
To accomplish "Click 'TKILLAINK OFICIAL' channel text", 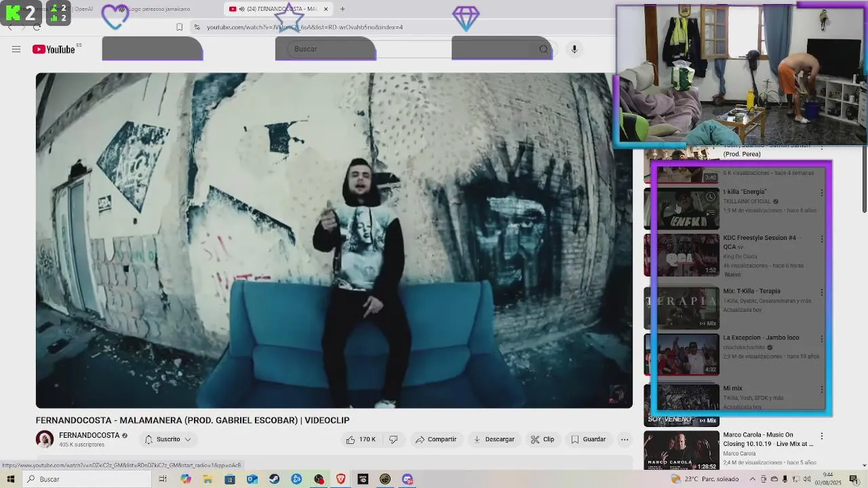I will coord(747,201).
